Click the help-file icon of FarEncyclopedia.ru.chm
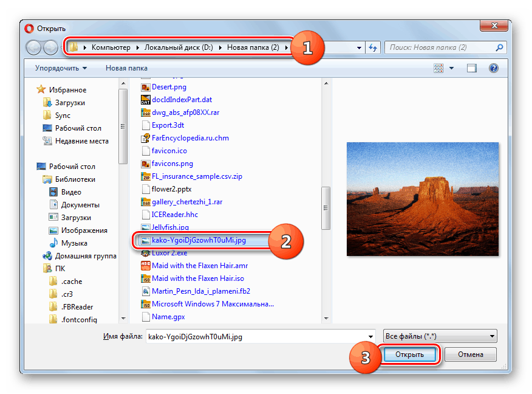This screenshot has height=394, width=532. (x=146, y=138)
